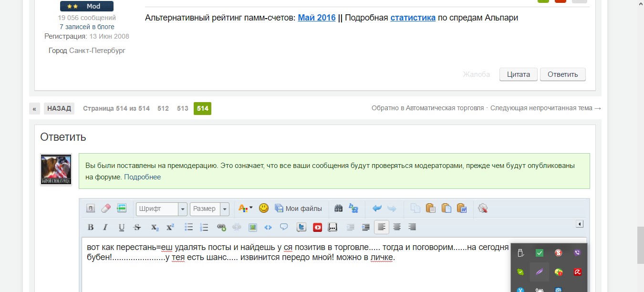This screenshot has height=292, width=644.
Task: Insert an emoticon with the smiley icon
Action: tap(264, 209)
